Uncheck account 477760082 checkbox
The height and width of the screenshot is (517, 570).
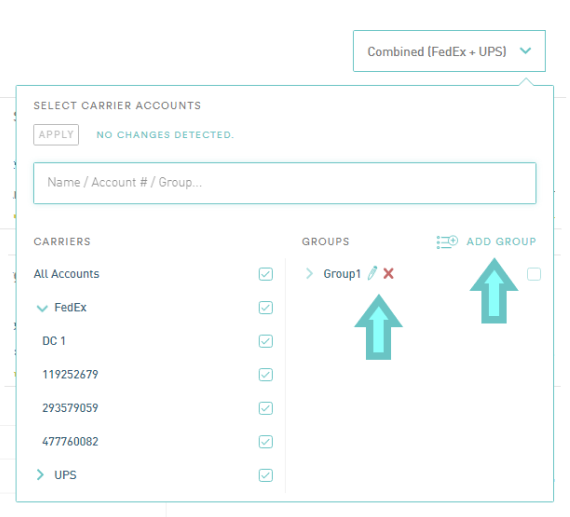tap(266, 442)
